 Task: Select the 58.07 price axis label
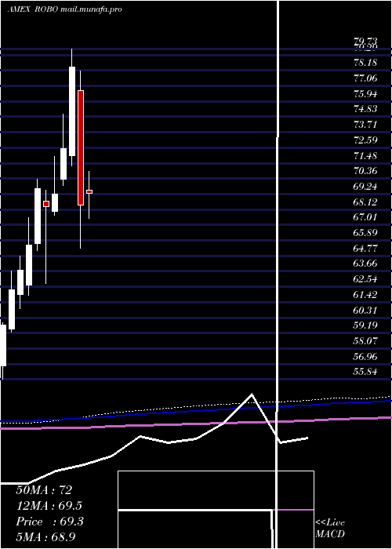365,340
